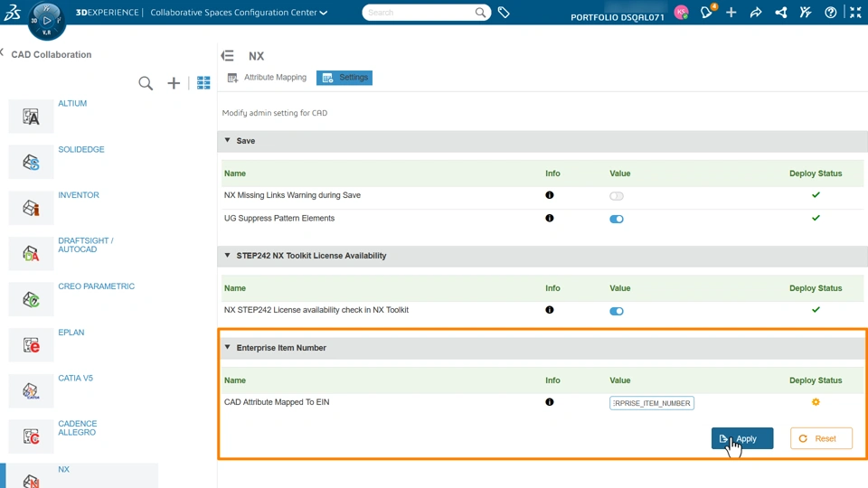Select the INVENTOR connector icon

[31, 208]
